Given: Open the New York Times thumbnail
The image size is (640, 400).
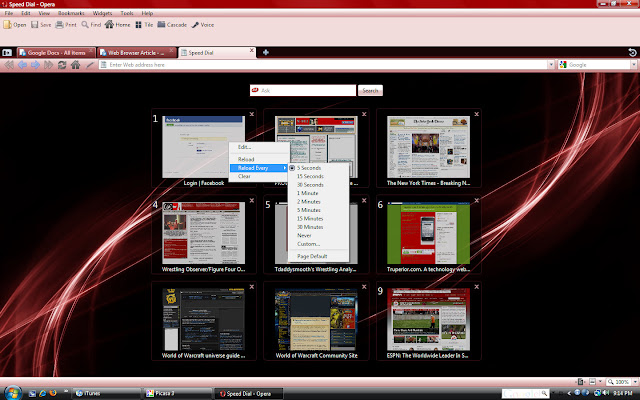Looking at the screenshot, I should pos(428,147).
